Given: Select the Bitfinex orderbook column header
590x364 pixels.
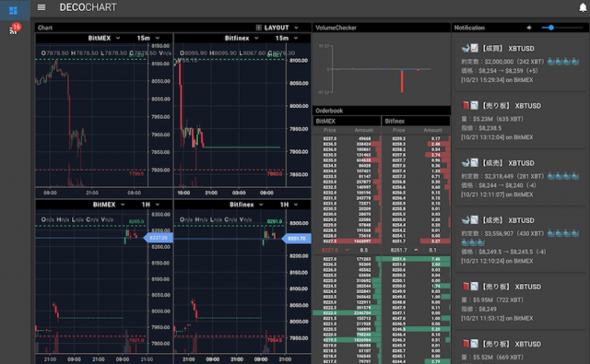Looking at the screenshot, I should [416, 121].
